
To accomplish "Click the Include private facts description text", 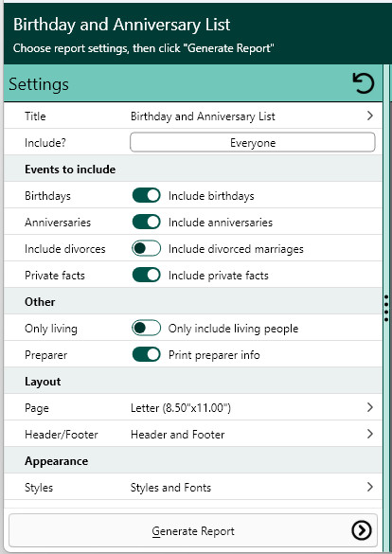I will pyautogui.click(x=218, y=276).
